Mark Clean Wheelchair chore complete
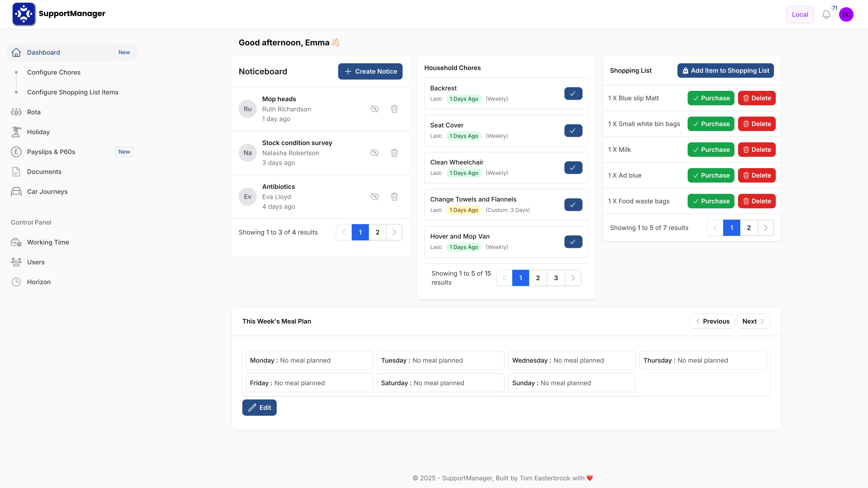 click(573, 168)
